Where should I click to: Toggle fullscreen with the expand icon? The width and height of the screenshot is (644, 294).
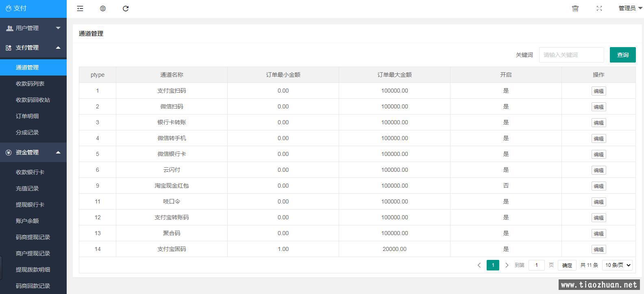(x=599, y=9)
